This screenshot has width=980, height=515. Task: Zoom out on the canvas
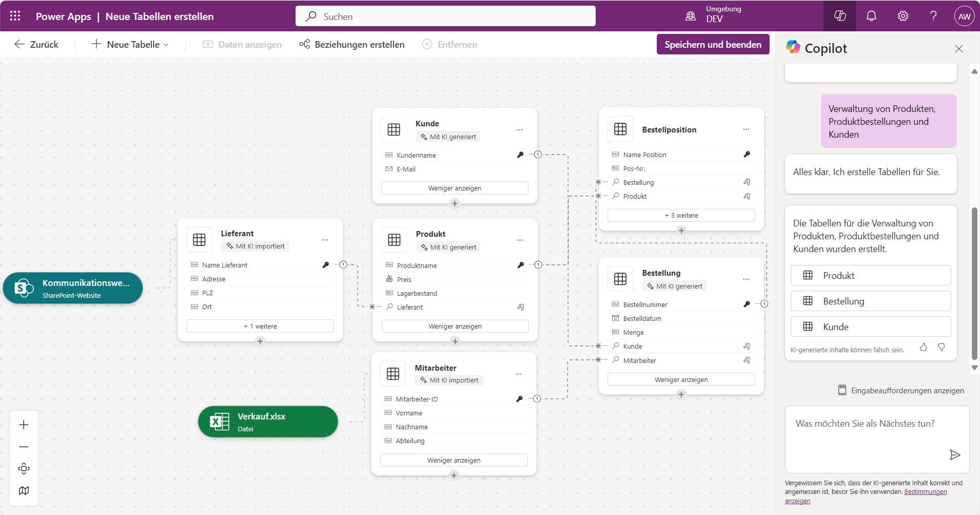(x=24, y=447)
